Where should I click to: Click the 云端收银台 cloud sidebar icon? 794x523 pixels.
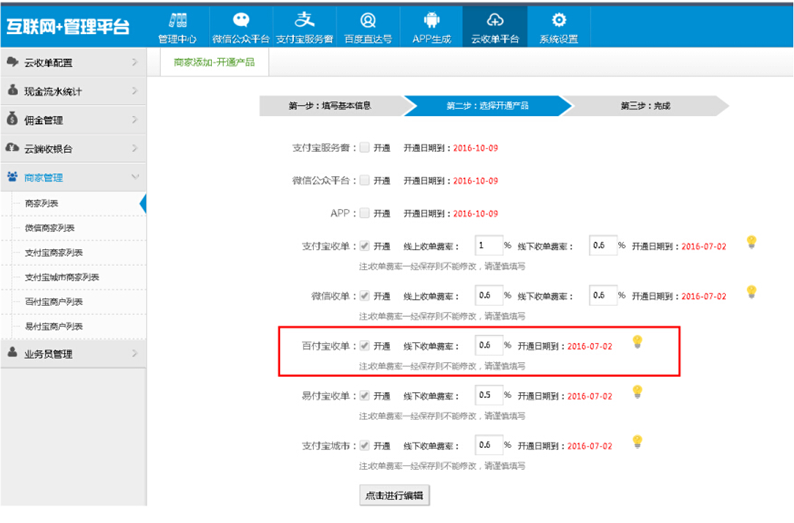[12, 148]
